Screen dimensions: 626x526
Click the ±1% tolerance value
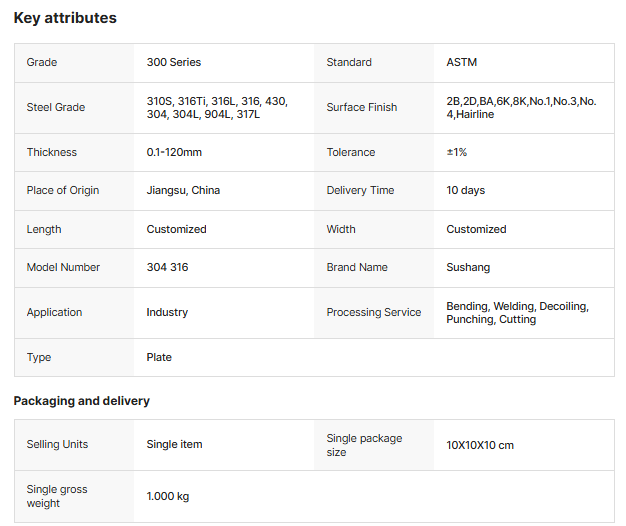pos(456,152)
